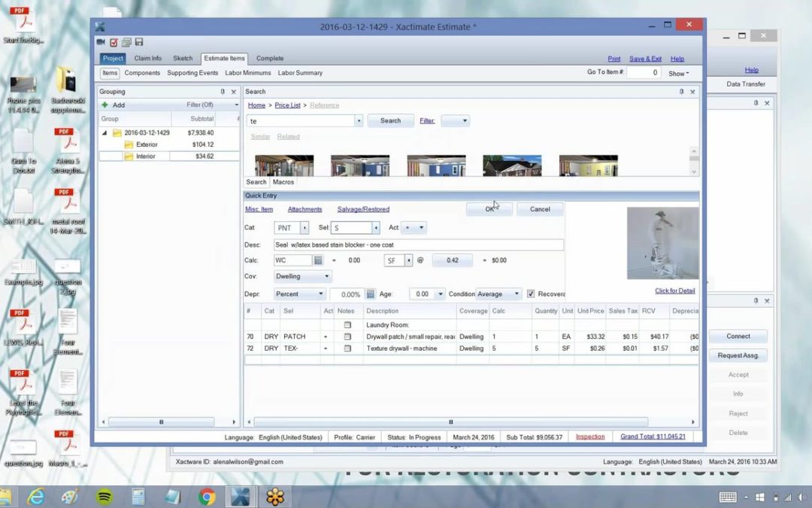Toggle the Recoverable checkbox

pos(531,294)
